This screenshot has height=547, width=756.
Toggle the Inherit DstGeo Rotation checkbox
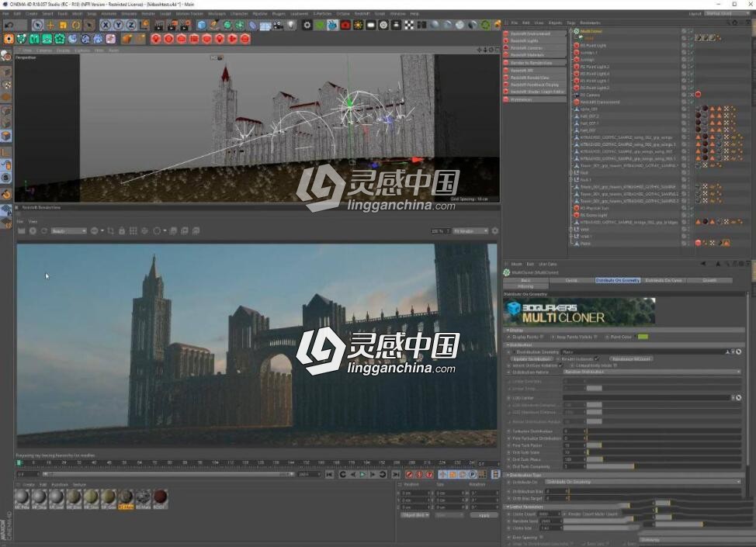560,365
